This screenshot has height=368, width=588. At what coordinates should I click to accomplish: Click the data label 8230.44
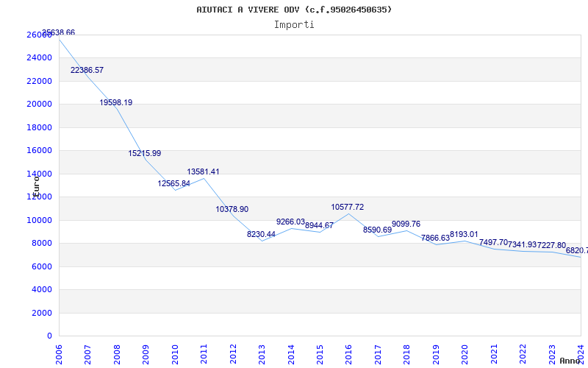261,234
